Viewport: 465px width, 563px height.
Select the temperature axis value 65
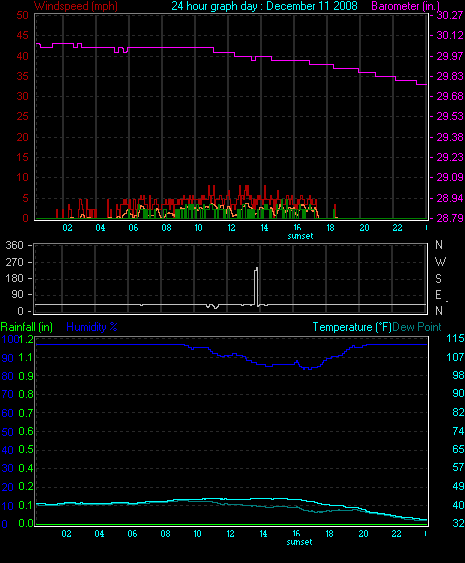458,449
